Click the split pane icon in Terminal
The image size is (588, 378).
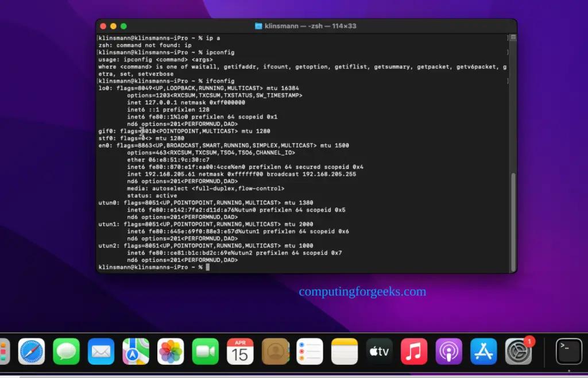(513, 37)
